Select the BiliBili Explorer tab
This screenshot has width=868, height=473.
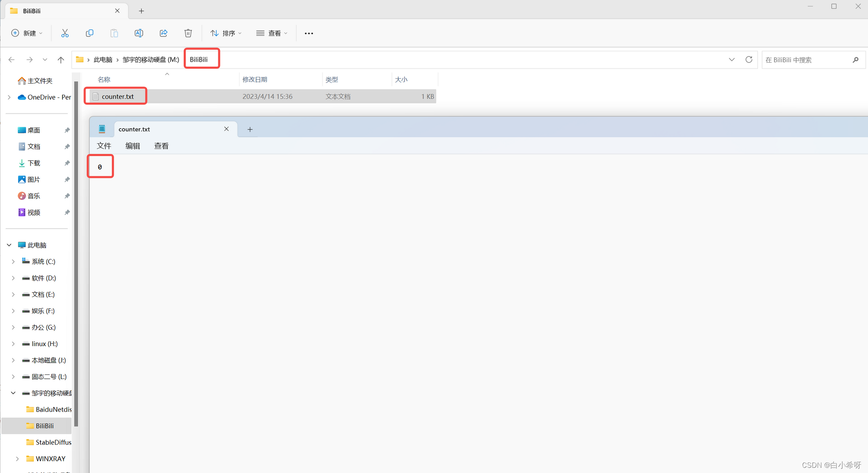(66, 11)
